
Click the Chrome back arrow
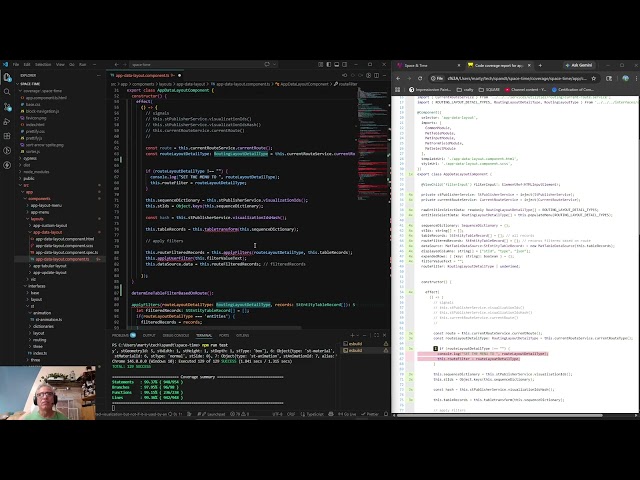398,78
